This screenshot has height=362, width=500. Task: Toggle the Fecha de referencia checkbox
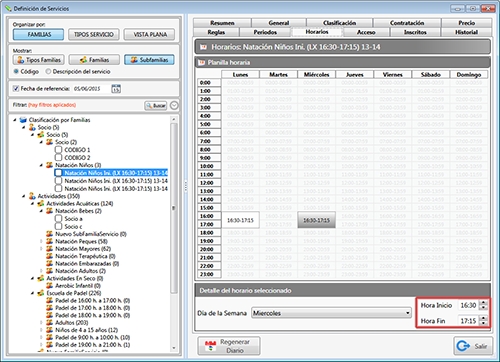tap(16, 88)
